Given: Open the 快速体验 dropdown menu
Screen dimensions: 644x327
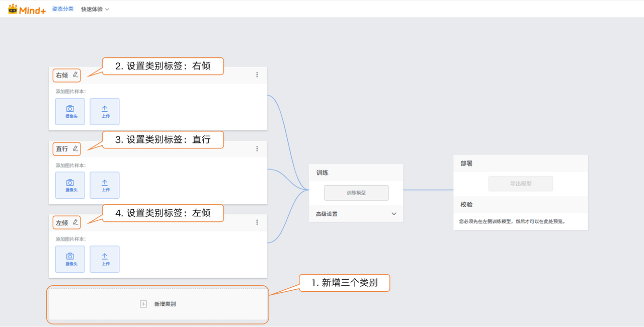Looking at the screenshot, I should click(95, 9).
